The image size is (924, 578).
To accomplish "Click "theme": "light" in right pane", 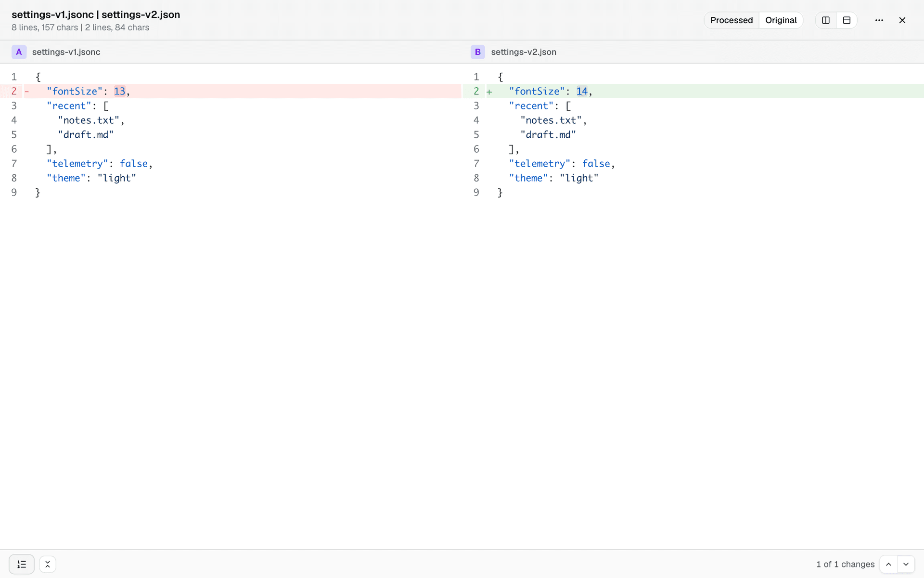I will (554, 178).
